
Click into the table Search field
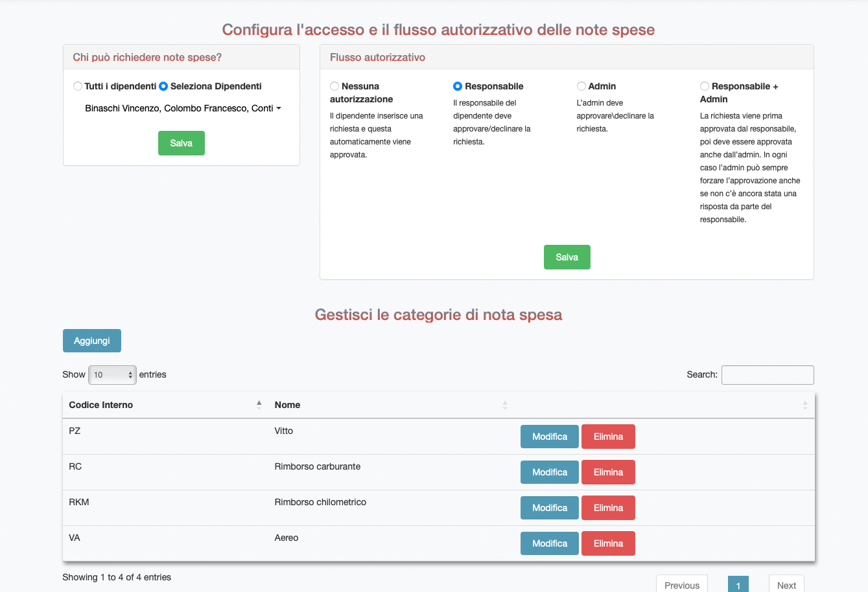[768, 375]
